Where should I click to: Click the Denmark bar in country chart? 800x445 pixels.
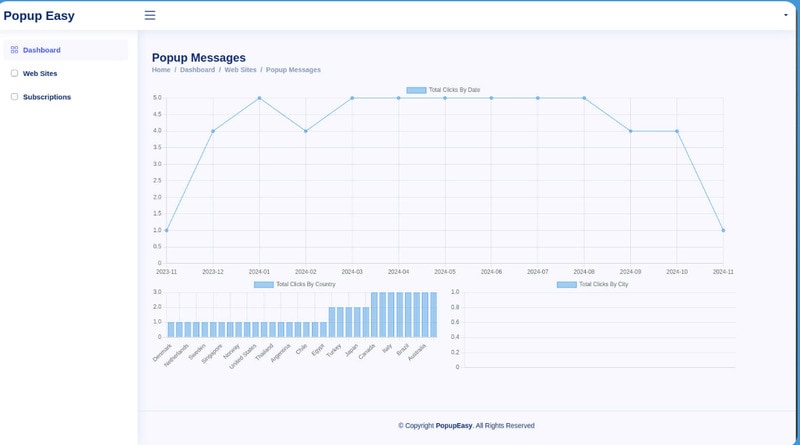(x=171, y=329)
